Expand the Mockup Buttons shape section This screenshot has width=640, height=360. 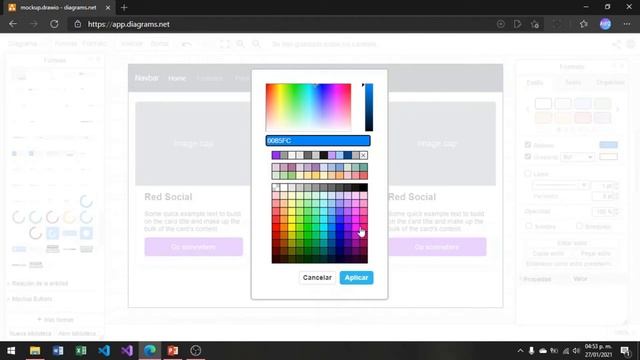point(32,299)
